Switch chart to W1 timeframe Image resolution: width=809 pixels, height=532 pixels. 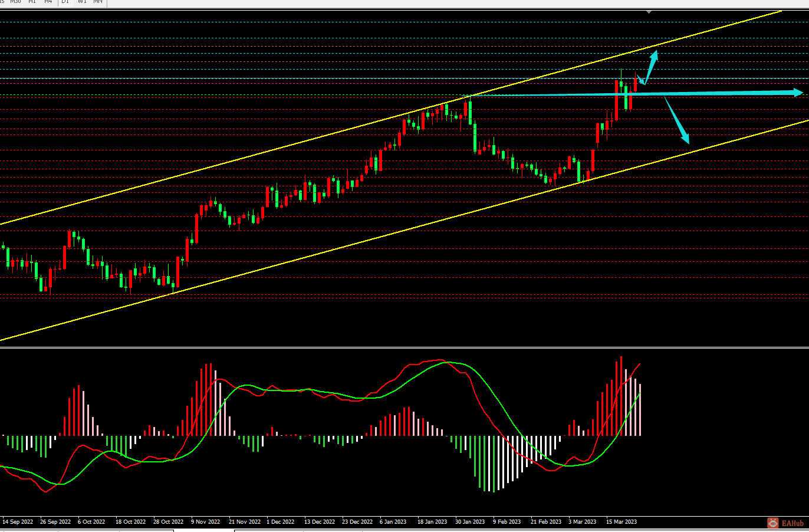82,2
